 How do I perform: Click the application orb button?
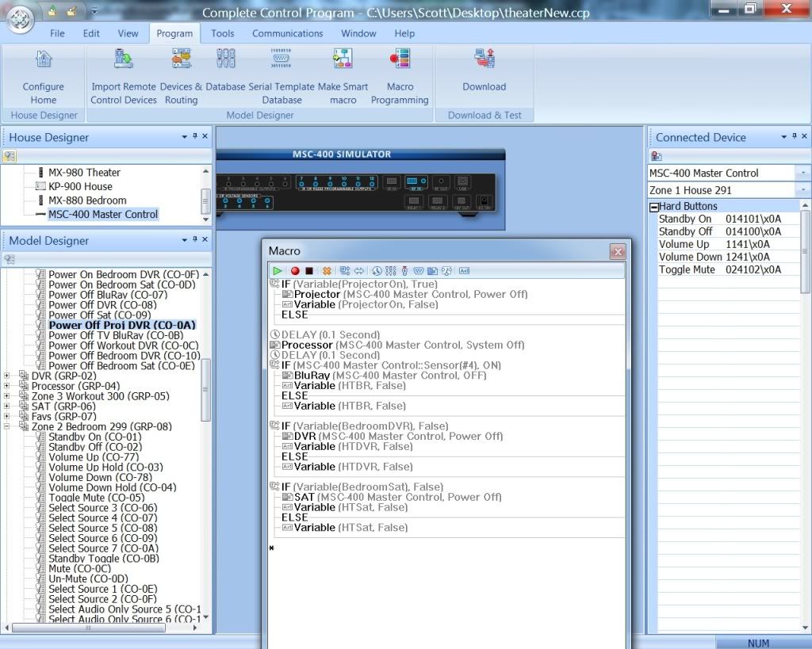[x=20, y=19]
